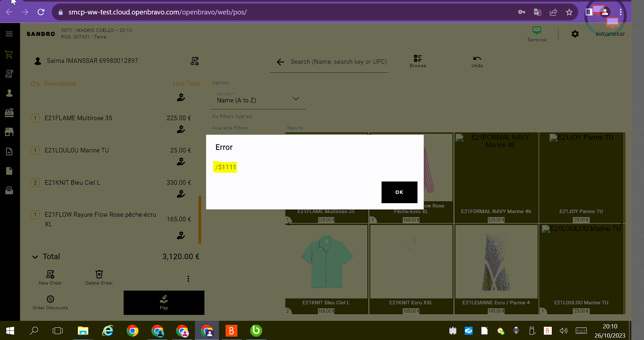The height and width of the screenshot is (340, 644).
Task: Click the Undo arrow icon
Action: pos(477,59)
